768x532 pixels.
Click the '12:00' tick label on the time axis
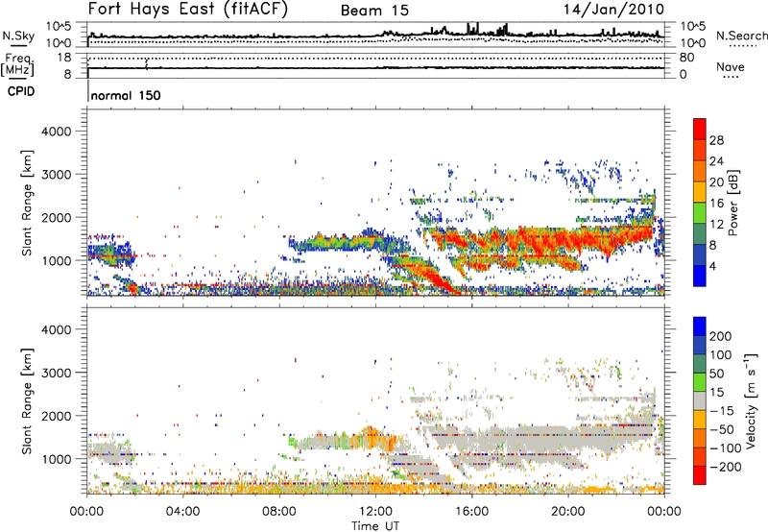[375, 512]
